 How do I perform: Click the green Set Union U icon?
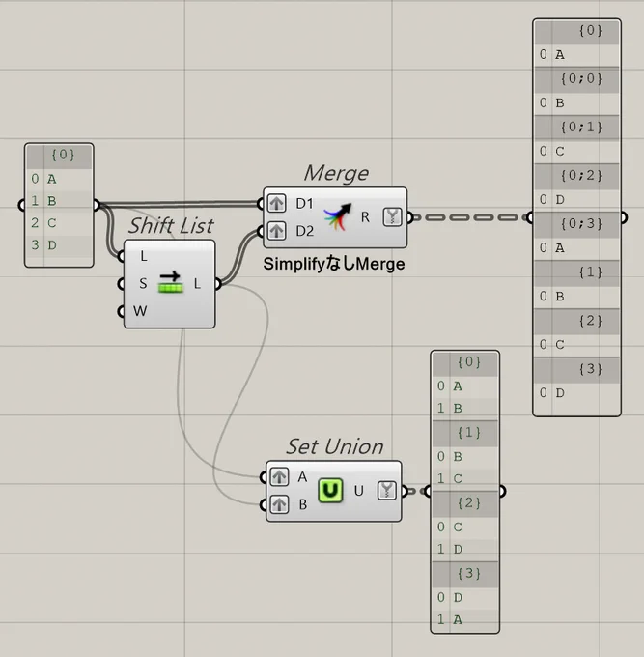coord(330,491)
